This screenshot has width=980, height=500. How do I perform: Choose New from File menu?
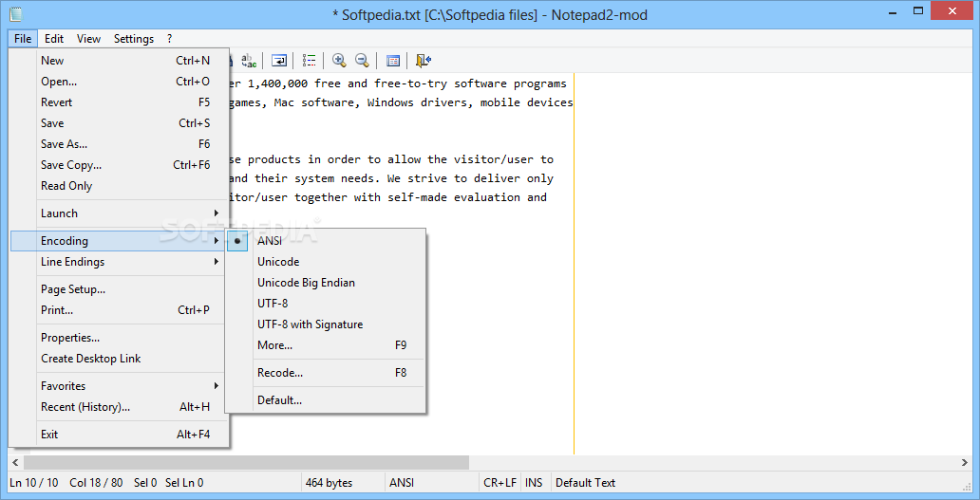pos(120,61)
